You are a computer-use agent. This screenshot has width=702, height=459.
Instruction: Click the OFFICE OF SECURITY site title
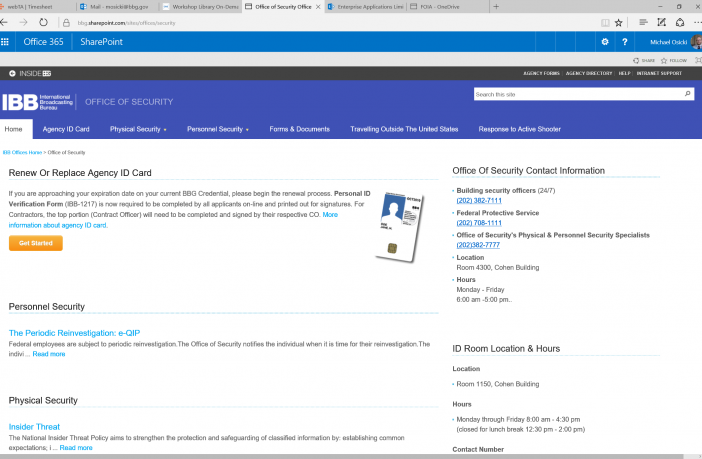pyautogui.click(x=129, y=102)
